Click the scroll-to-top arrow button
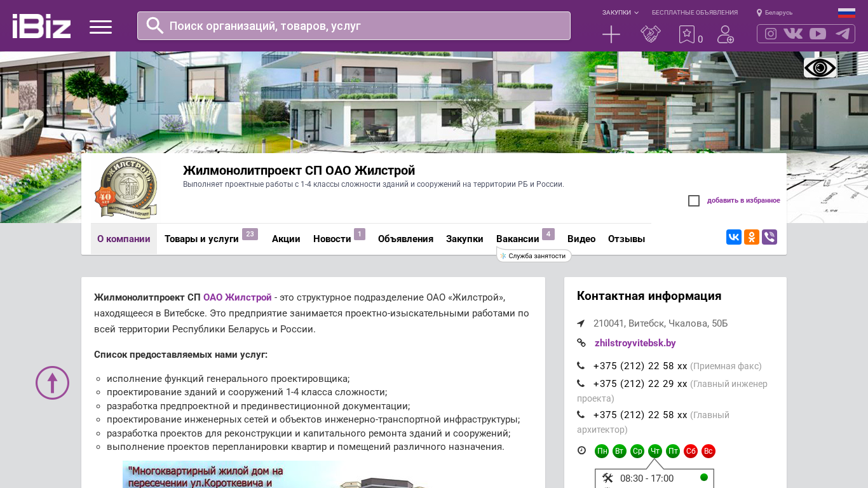 (x=52, y=383)
